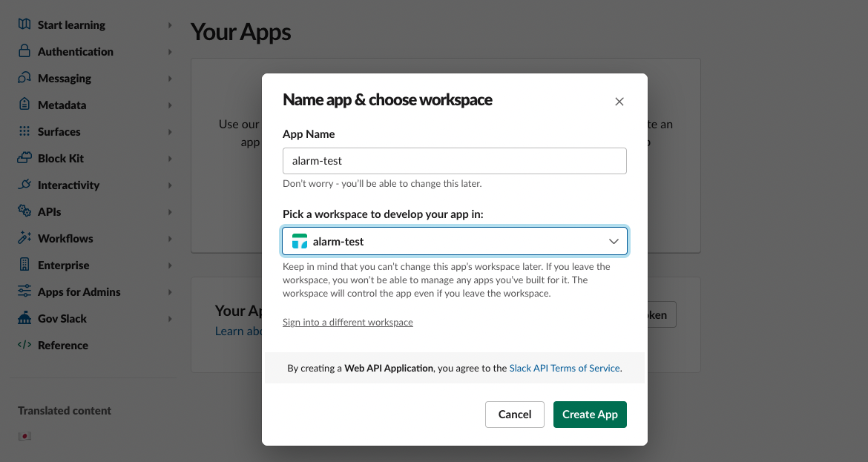Image resolution: width=868 pixels, height=462 pixels.
Task: Click the Authentication lock icon
Action: pyautogui.click(x=24, y=51)
